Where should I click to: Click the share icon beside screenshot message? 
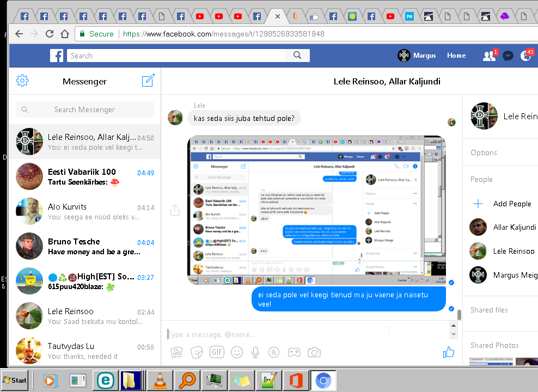[175, 210]
